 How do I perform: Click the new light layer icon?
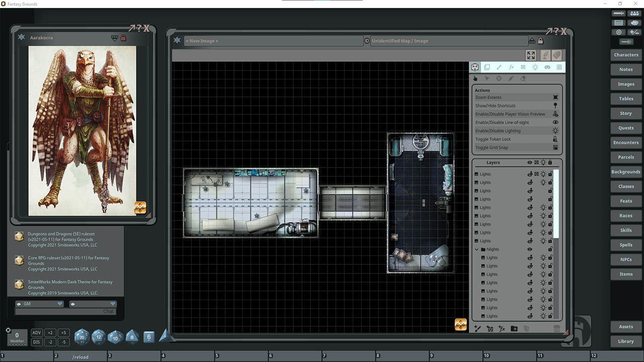point(490,328)
